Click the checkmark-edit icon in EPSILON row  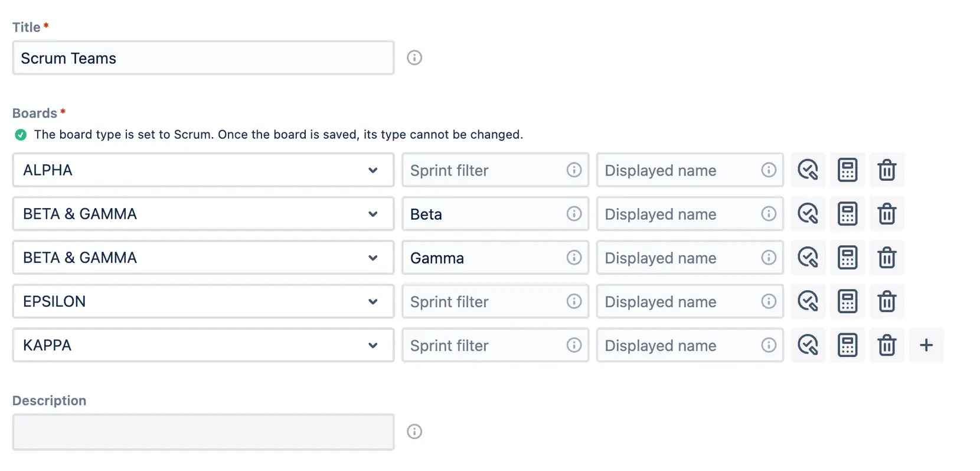click(808, 301)
